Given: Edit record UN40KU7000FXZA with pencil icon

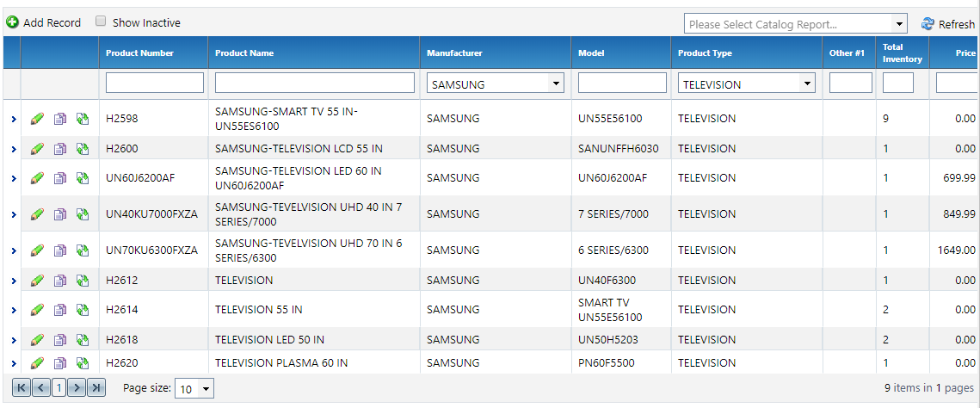Looking at the screenshot, I should point(37,214).
